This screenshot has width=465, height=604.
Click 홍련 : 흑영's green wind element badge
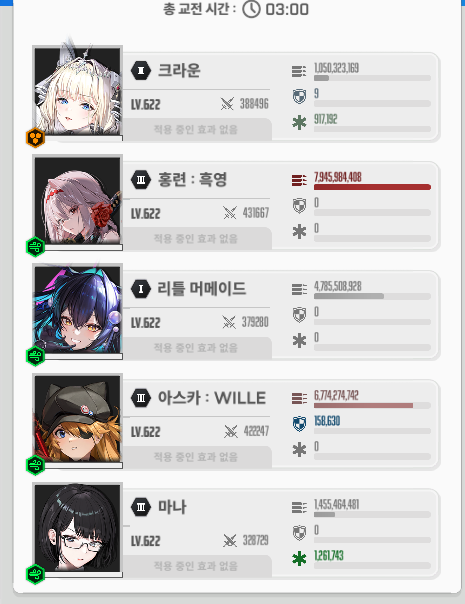click(35, 247)
